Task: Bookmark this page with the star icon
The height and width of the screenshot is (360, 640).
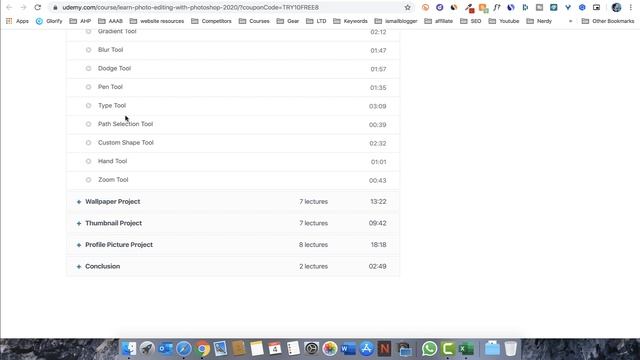Action: pos(407,7)
